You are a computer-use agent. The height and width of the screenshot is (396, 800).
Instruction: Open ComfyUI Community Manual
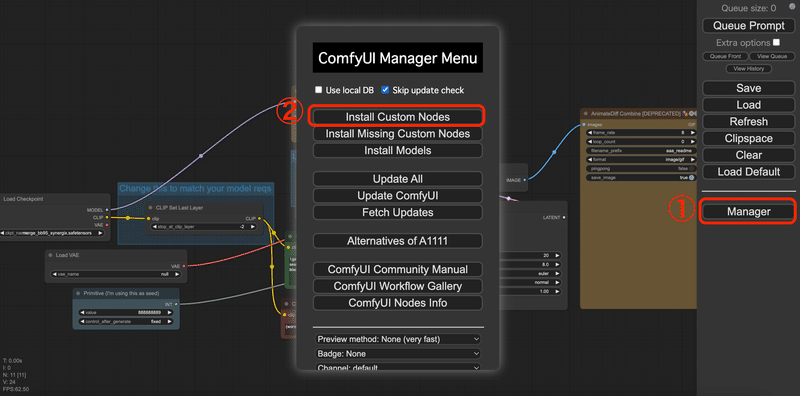pos(397,269)
